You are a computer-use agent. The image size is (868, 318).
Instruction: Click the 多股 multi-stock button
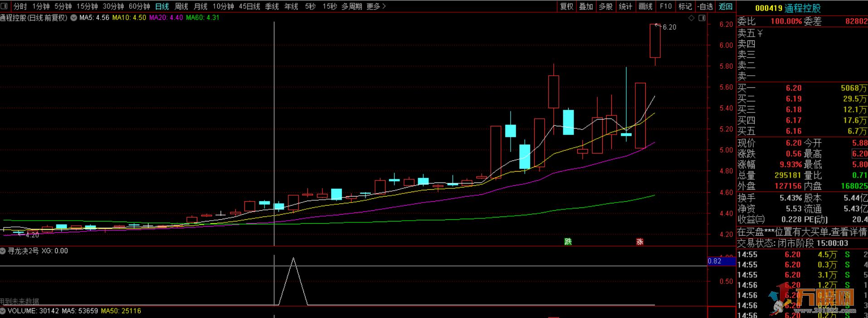(x=606, y=6)
